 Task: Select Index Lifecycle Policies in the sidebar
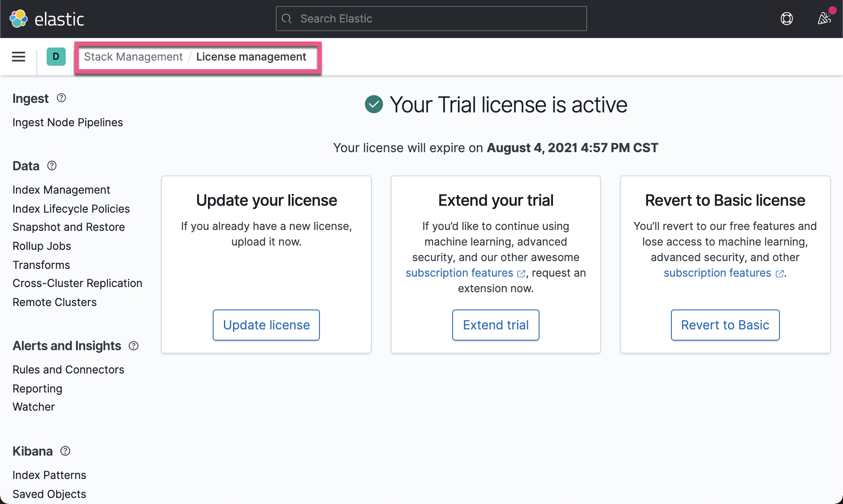(x=71, y=209)
